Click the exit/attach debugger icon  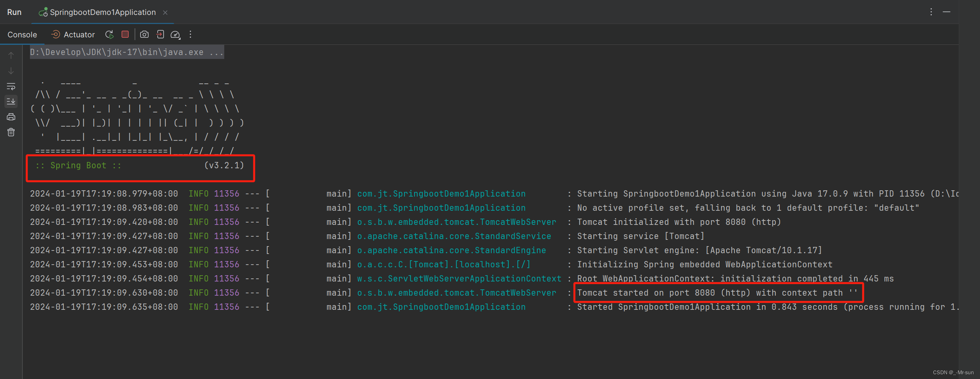[x=160, y=35]
